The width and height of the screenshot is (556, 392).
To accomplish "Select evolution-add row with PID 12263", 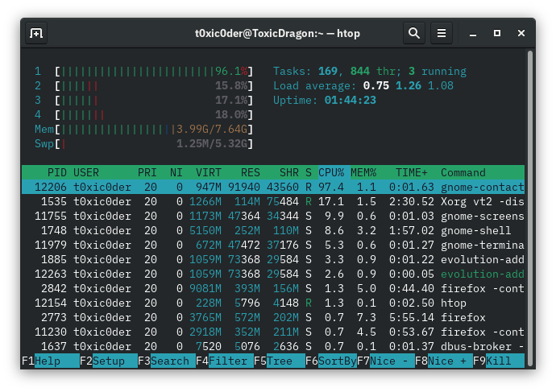I will click(273, 274).
